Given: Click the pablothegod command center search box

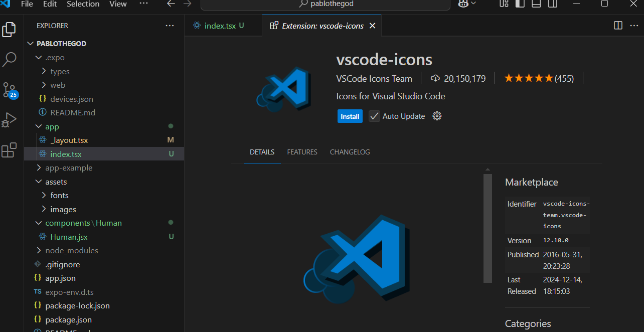Looking at the screenshot, I should click(326, 4).
